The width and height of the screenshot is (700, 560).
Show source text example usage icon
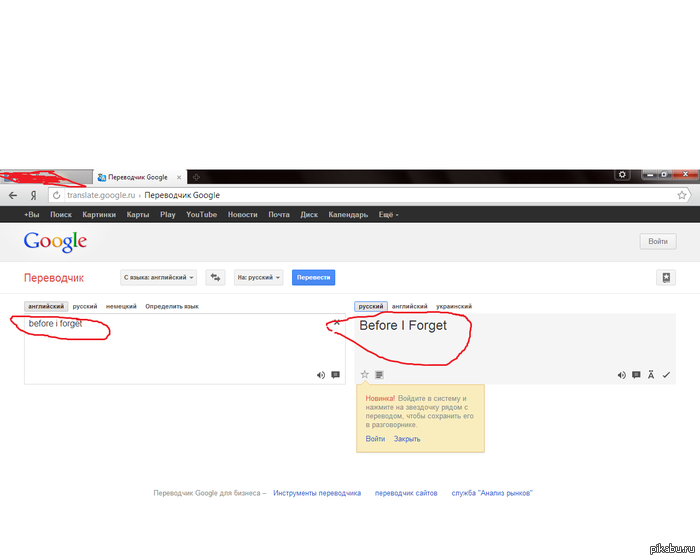click(x=335, y=375)
